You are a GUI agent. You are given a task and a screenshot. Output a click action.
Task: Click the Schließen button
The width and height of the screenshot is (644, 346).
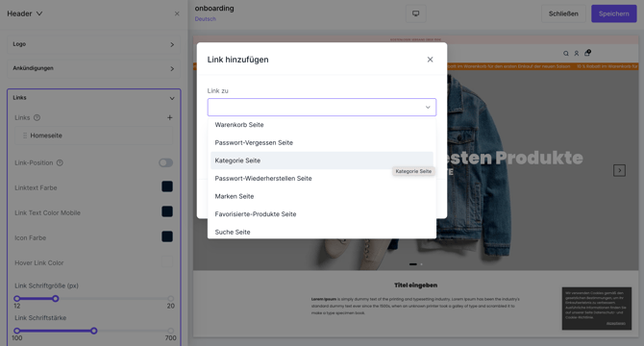pyautogui.click(x=563, y=13)
